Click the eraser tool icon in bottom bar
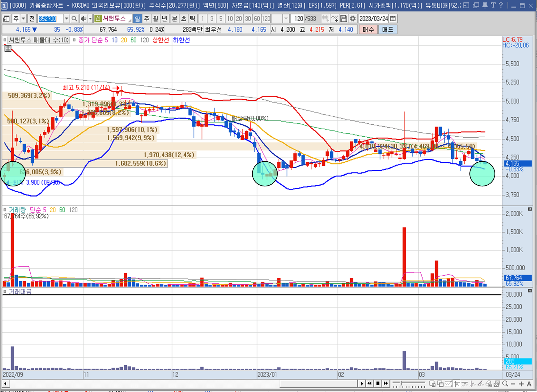537x392 pixels. pos(489,384)
